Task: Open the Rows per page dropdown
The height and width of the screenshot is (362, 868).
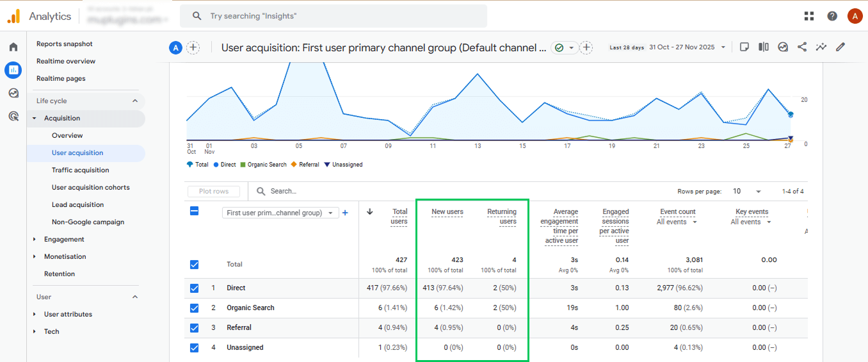Action: coord(748,192)
